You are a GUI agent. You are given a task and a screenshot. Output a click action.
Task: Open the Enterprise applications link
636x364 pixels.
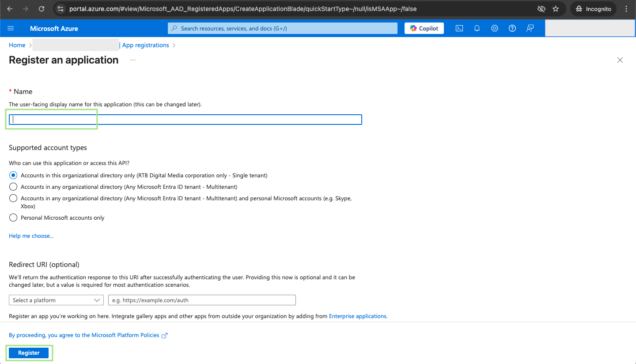coord(358,316)
